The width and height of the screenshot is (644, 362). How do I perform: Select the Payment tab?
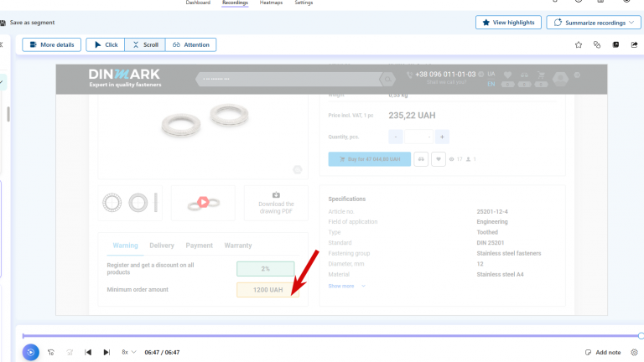(x=200, y=246)
